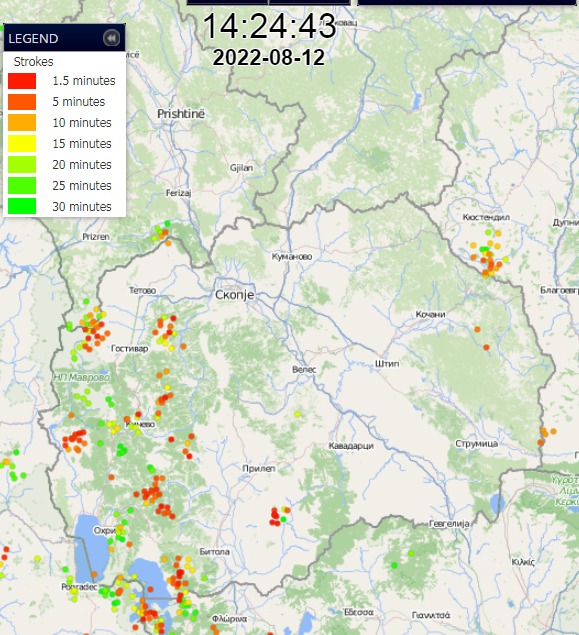The height and width of the screenshot is (635, 579).
Task: Click the Гевгелија town label
Action: coord(449,524)
